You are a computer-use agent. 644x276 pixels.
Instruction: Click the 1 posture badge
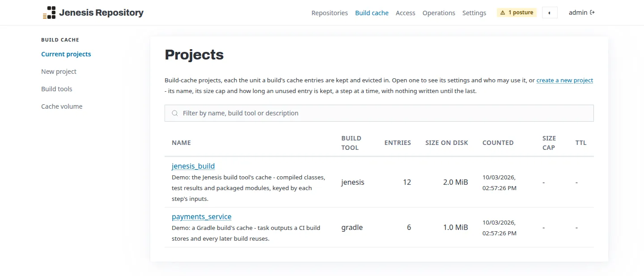[x=517, y=13]
